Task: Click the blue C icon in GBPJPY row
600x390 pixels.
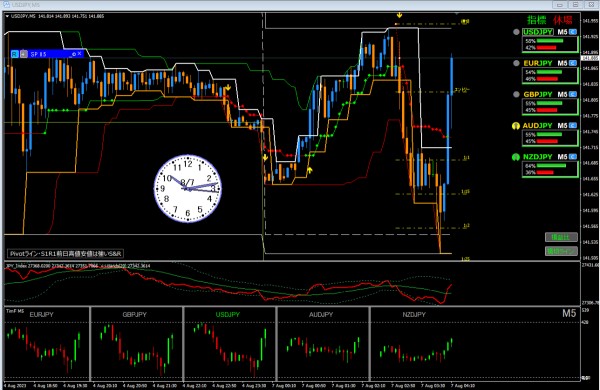Action: click(573, 94)
